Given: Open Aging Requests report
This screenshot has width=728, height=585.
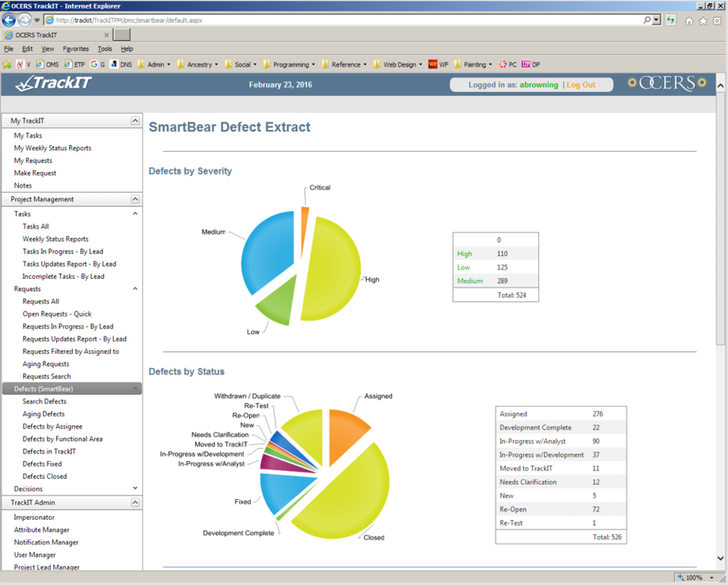Looking at the screenshot, I should tap(46, 364).
